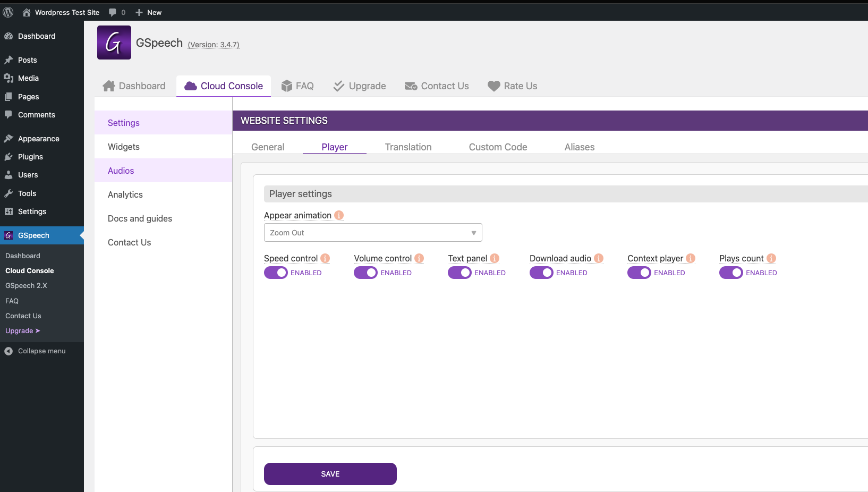The height and width of the screenshot is (492, 868).
Task: Click the Dashboard gauge icon in sidebar
Action: click(x=8, y=36)
